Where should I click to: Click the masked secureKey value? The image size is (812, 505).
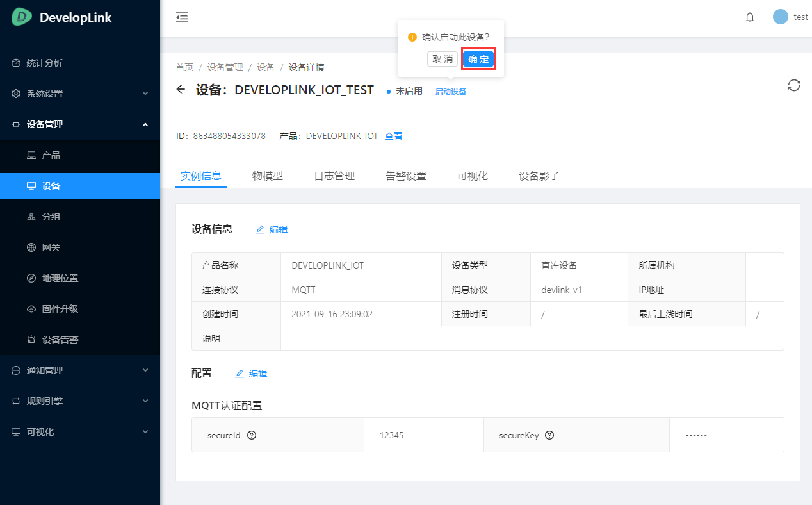point(696,435)
